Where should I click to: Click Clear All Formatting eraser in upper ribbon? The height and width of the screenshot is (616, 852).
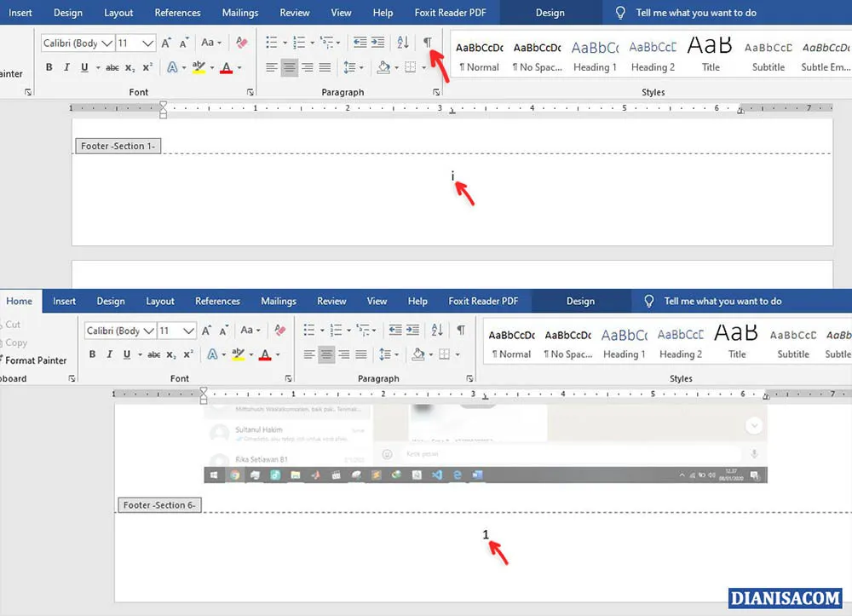(241, 43)
